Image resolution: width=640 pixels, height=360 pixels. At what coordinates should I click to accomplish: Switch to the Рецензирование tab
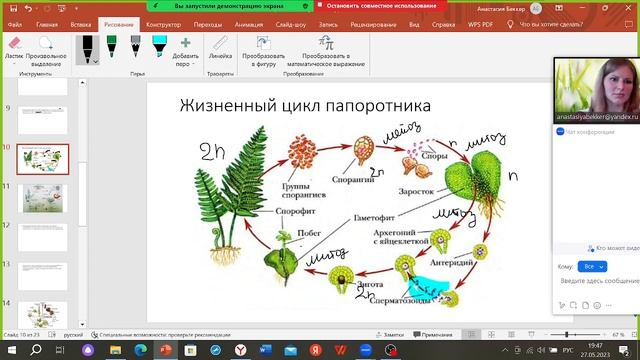pos(373,24)
